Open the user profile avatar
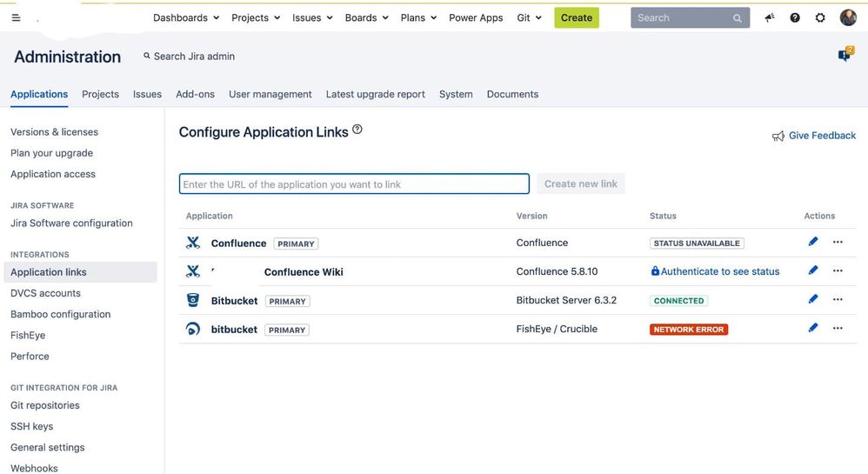This screenshot has height=474, width=868. [848, 17]
